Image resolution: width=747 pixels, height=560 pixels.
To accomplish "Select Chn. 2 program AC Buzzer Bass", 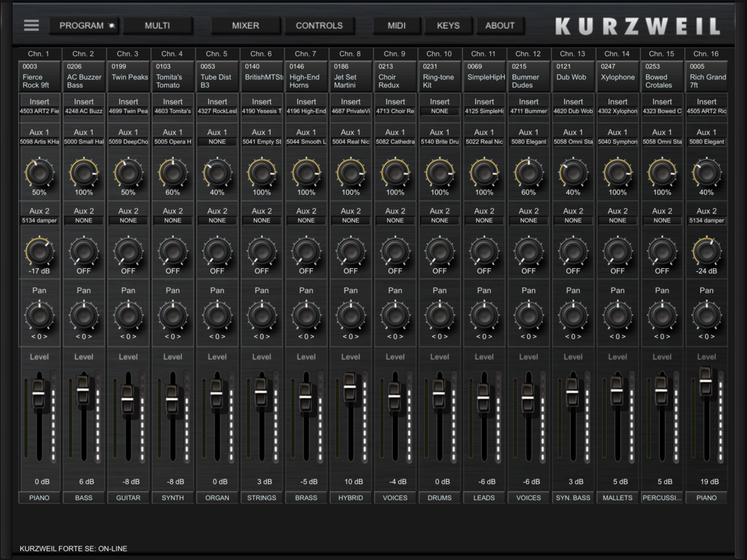I will [x=83, y=76].
